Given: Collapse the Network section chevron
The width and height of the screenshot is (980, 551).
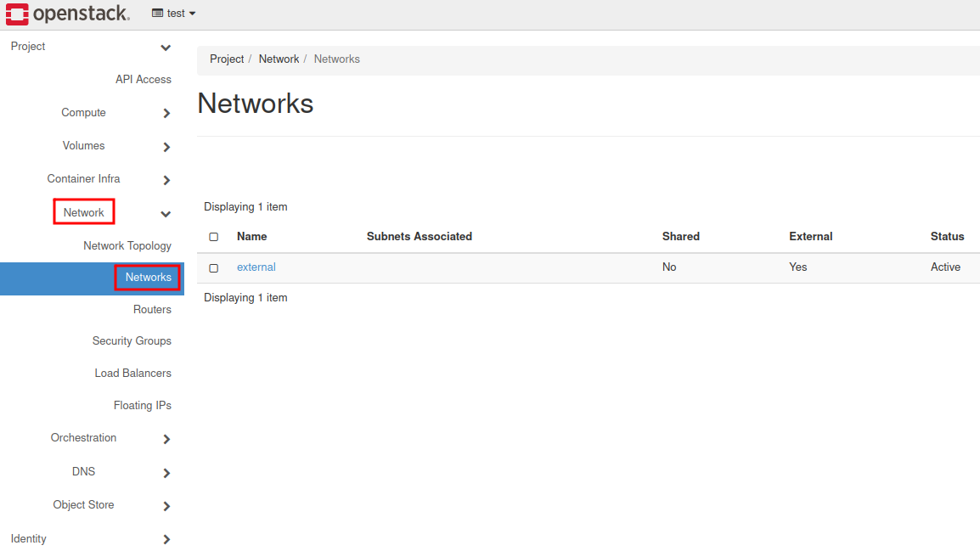Looking at the screenshot, I should tap(166, 214).
